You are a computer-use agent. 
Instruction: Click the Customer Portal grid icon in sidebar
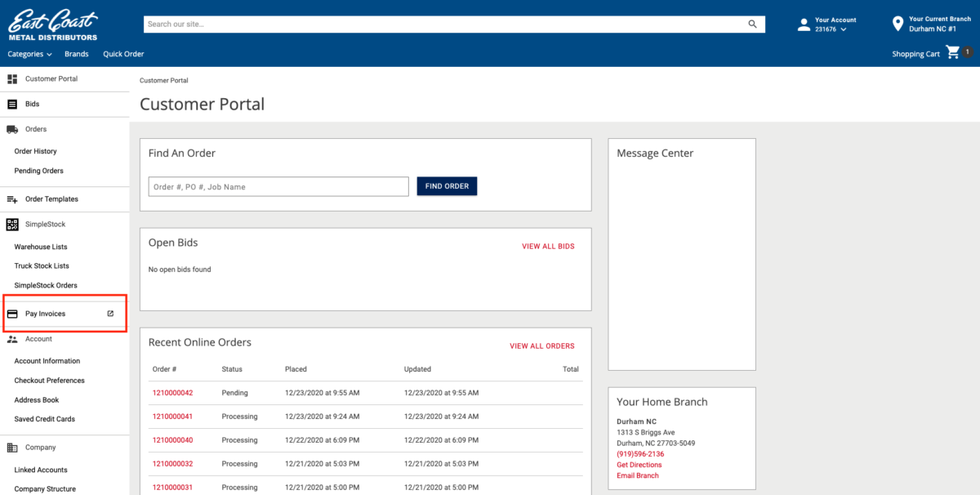(x=12, y=78)
